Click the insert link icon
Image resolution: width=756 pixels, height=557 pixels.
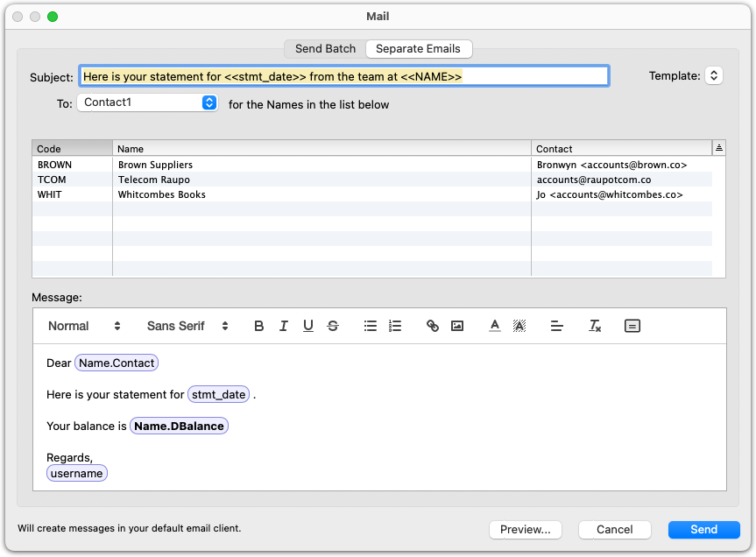click(x=432, y=326)
